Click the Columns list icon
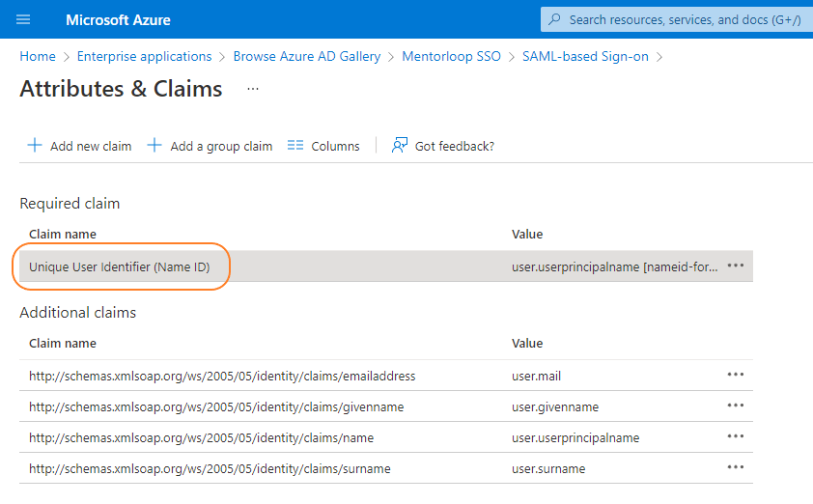The height and width of the screenshot is (504, 813). (295, 145)
